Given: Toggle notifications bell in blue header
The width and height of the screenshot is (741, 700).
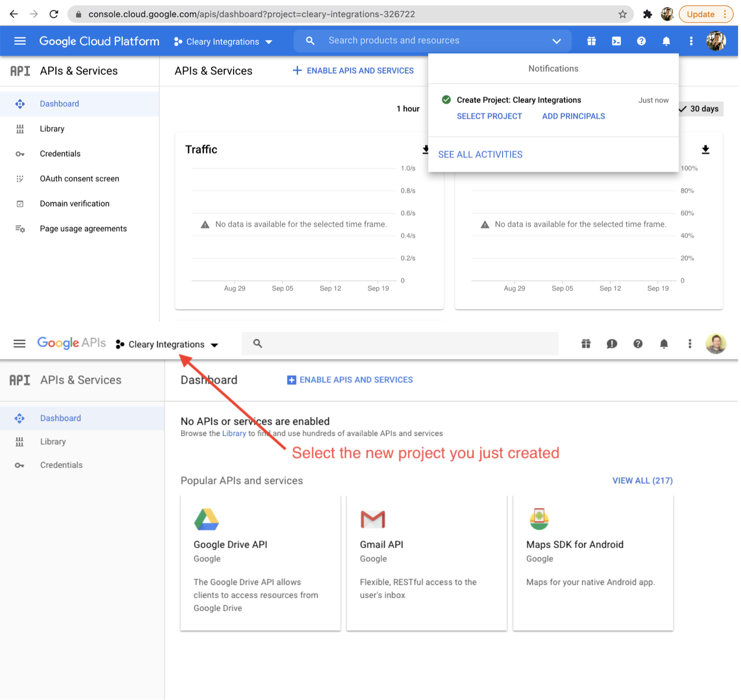Looking at the screenshot, I should 666,41.
